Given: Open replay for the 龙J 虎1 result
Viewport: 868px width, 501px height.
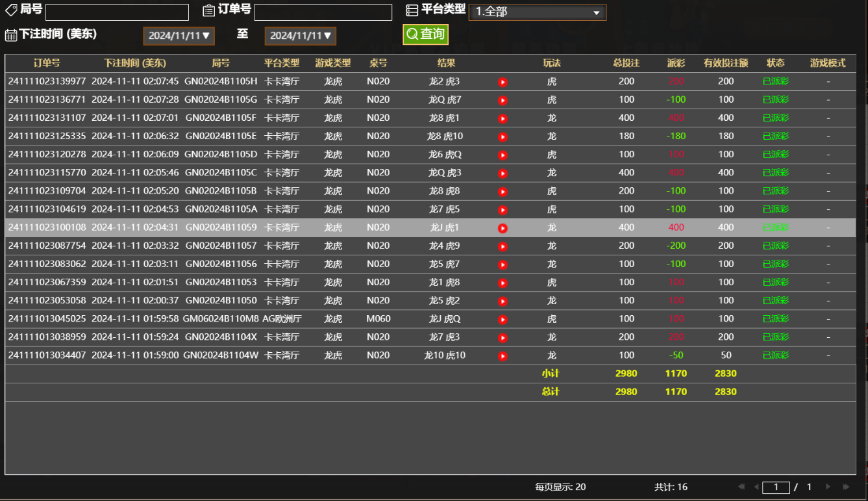Looking at the screenshot, I should [502, 228].
